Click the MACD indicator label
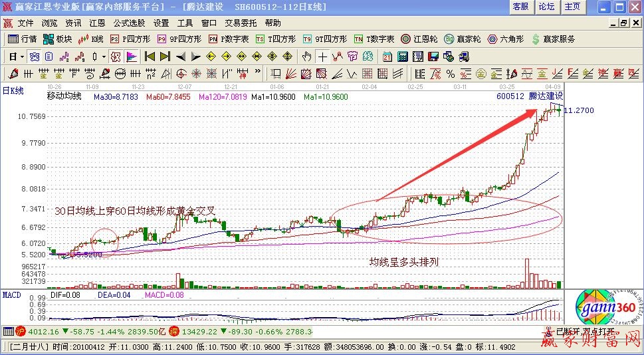Image resolution: width=644 pixels, height=355 pixels. coord(11,294)
